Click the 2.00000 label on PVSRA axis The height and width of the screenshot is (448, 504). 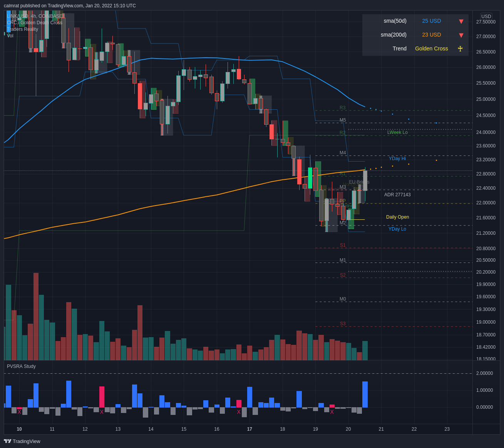[484, 373]
